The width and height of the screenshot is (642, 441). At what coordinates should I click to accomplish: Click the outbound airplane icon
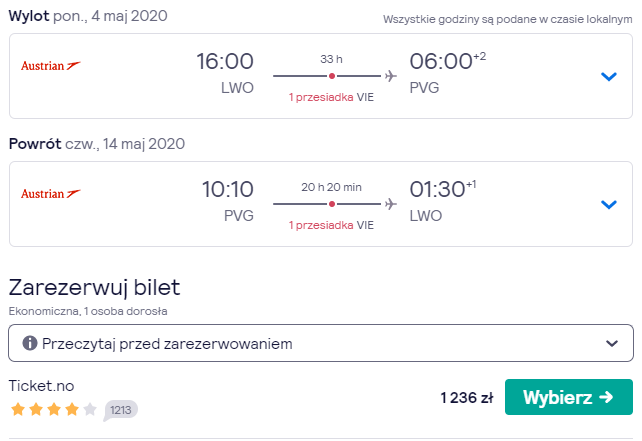point(391,76)
